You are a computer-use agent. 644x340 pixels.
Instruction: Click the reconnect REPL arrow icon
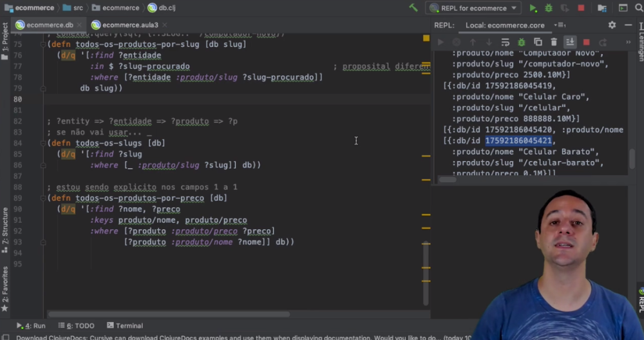point(603,42)
